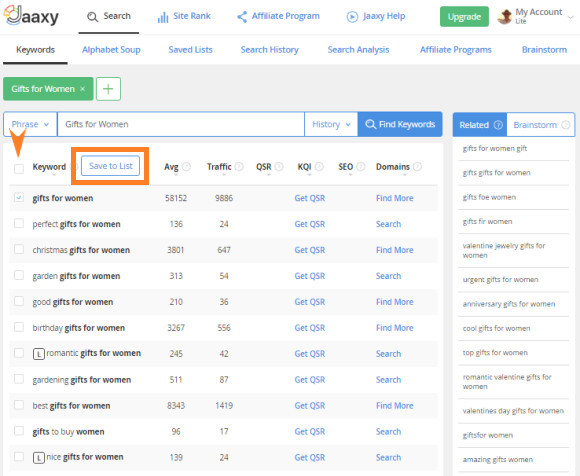580x476 pixels.
Task: Sort by the Keyword column header
Action: [49, 167]
